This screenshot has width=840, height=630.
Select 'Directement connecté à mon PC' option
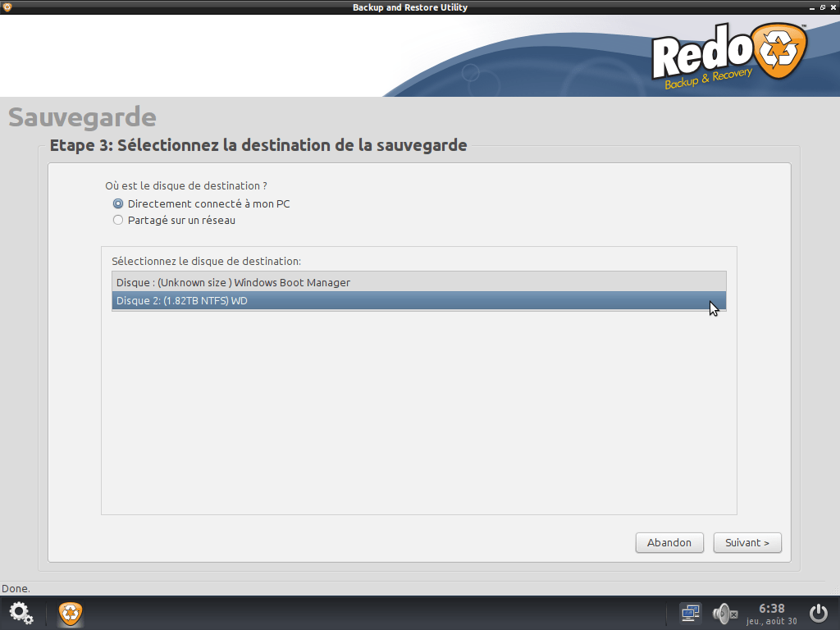201,203
